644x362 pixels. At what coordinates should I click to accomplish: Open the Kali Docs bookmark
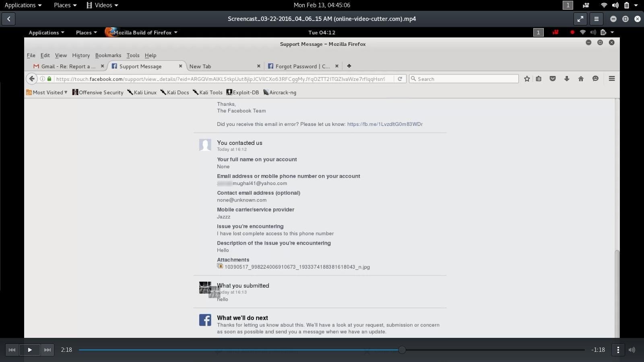tap(175, 93)
